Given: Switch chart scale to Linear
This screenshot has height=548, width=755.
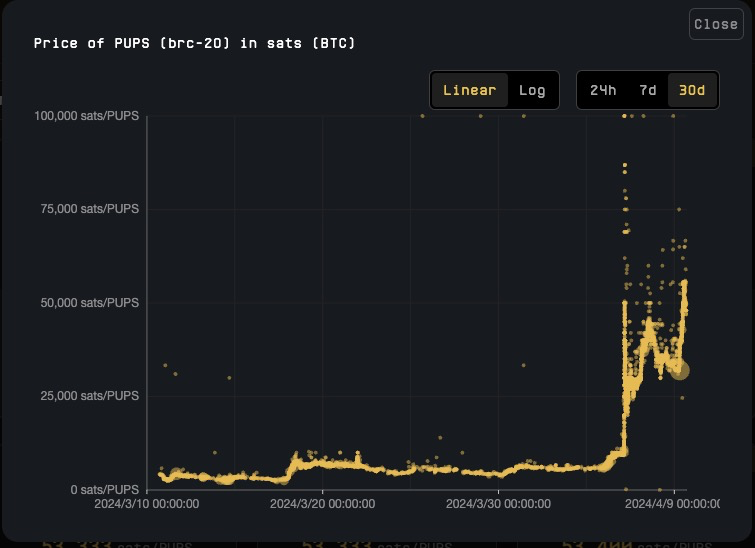Looking at the screenshot, I should tap(469, 90).
